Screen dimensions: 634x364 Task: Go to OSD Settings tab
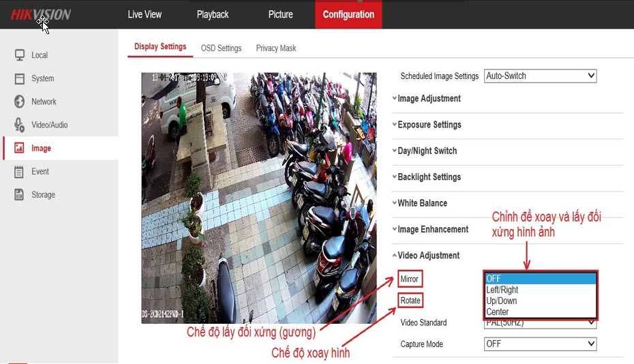click(x=221, y=48)
